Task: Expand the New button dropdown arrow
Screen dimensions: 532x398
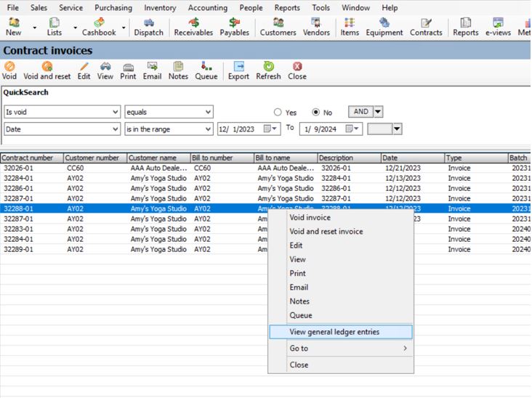Action: [x=34, y=28]
